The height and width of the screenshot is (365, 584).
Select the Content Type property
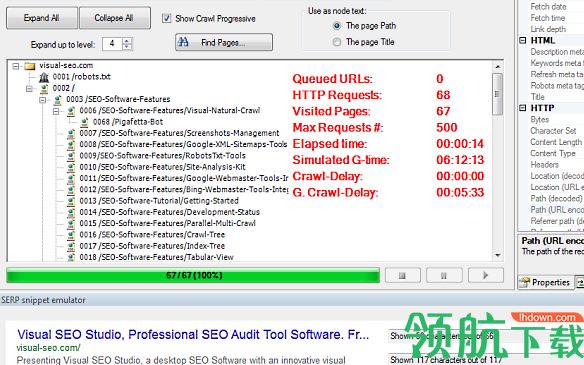point(553,153)
